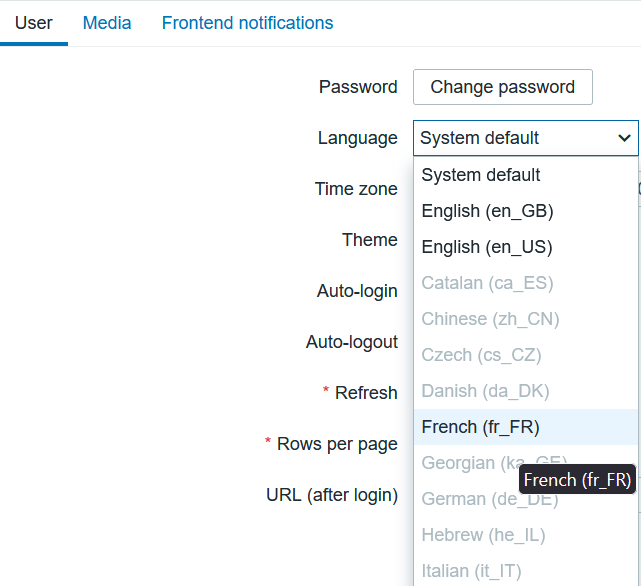Click the Georgian (ka_GE) option
The width and height of the screenshot is (641, 586).
470,462
